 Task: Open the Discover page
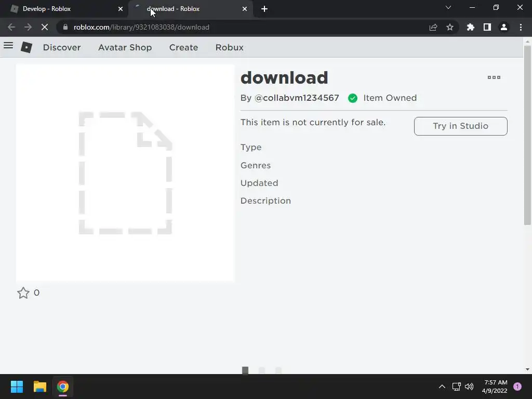tap(62, 47)
